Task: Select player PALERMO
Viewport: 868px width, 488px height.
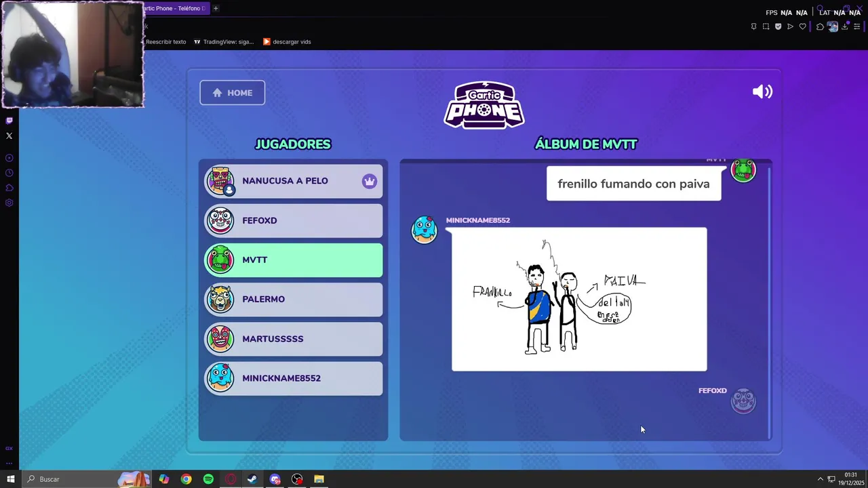Action: 294,299
